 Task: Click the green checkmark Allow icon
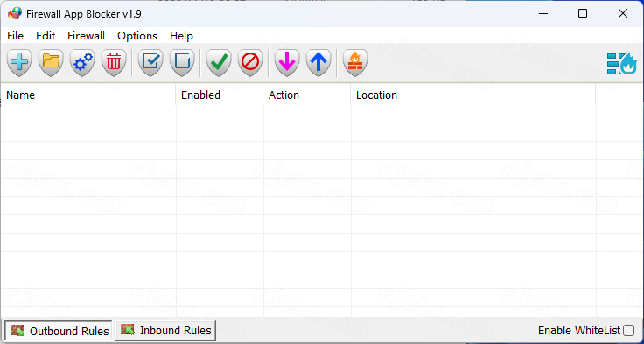(x=219, y=62)
